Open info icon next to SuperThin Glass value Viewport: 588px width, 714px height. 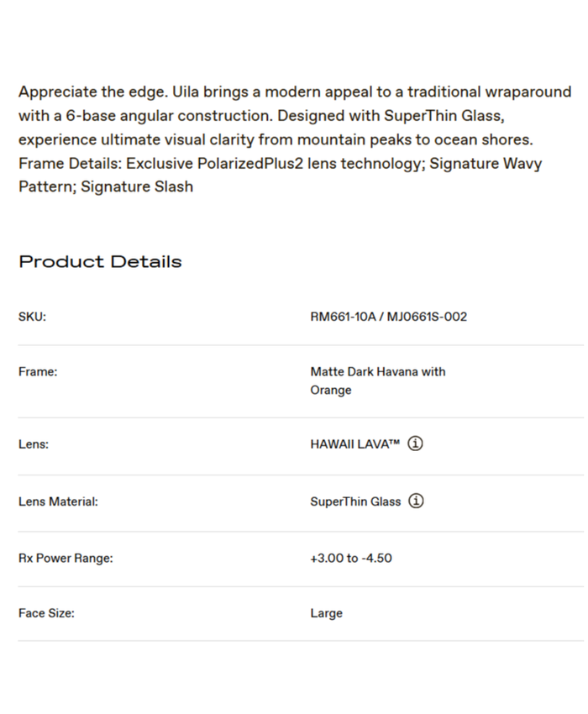pyautogui.click(x=416, y=501)
